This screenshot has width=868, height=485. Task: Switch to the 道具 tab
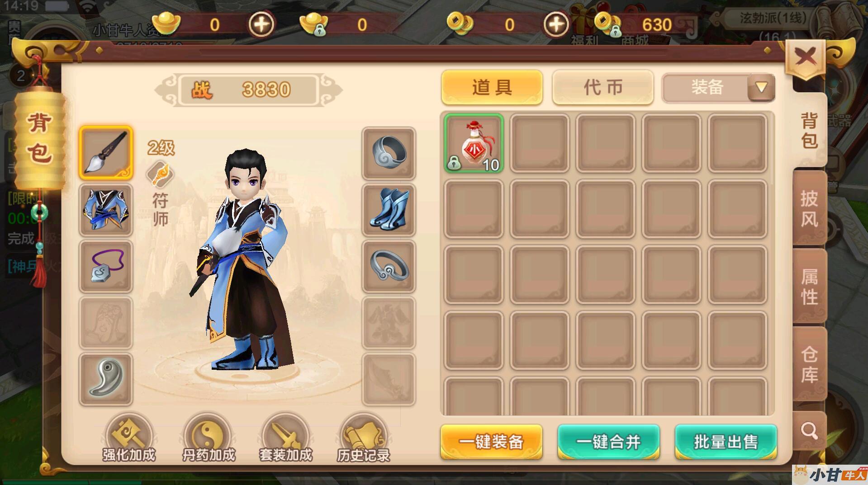pyautogui.click(x=492, y=87)
